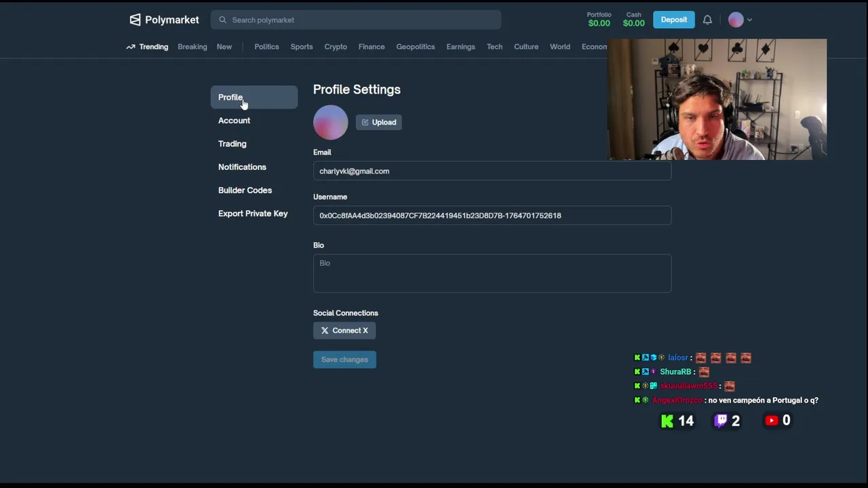
Task: Click the edit icon on Upload button
Action: [x=365, y=122]
